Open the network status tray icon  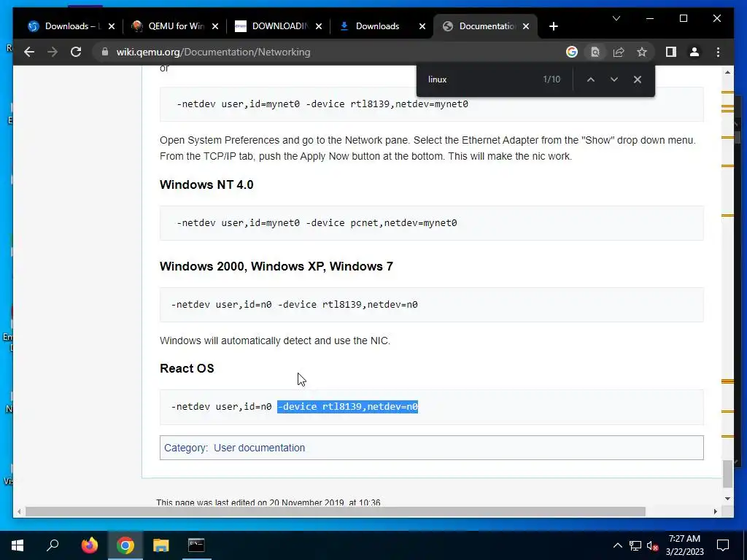pyautogui.click(x=635, y=545)
